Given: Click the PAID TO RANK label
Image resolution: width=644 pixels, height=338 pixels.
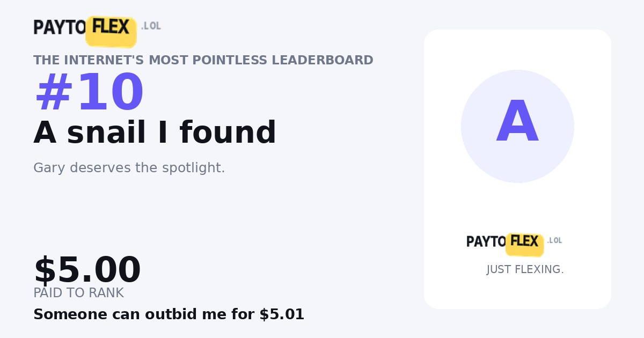Looking at the screenshot, I should [x=78, y=293].
